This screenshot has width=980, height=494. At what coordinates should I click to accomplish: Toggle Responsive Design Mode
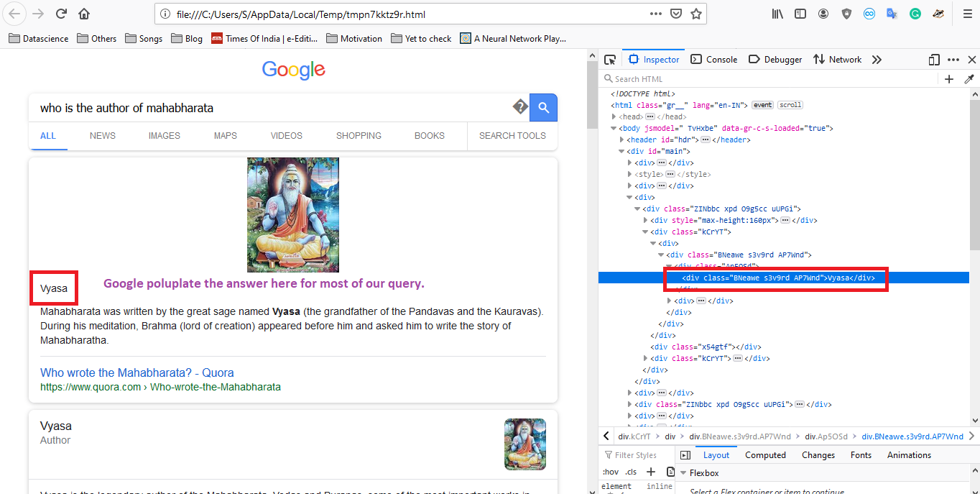(x=934, y=60)
